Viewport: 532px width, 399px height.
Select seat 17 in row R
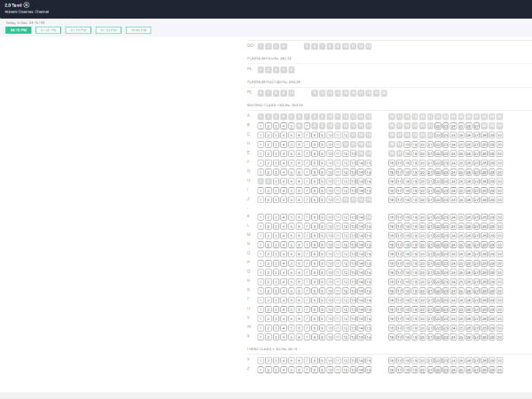pos(399,282)
